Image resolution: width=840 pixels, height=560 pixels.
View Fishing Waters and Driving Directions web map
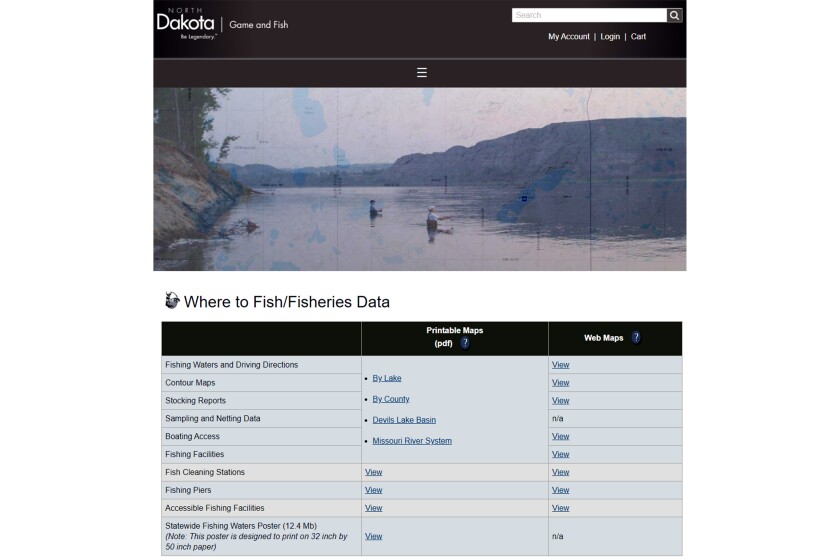560,365
